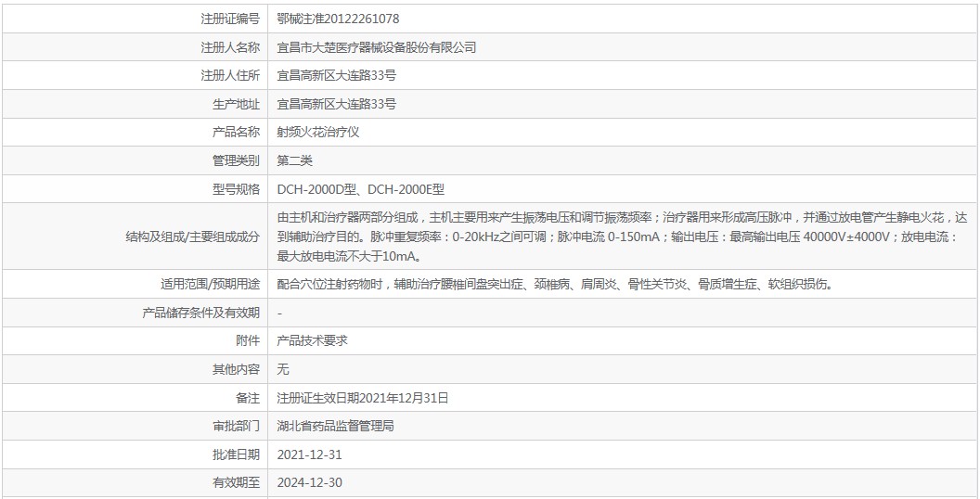Click the address value in 生产地址 row
980x499 pixels.
coord(336,104)
